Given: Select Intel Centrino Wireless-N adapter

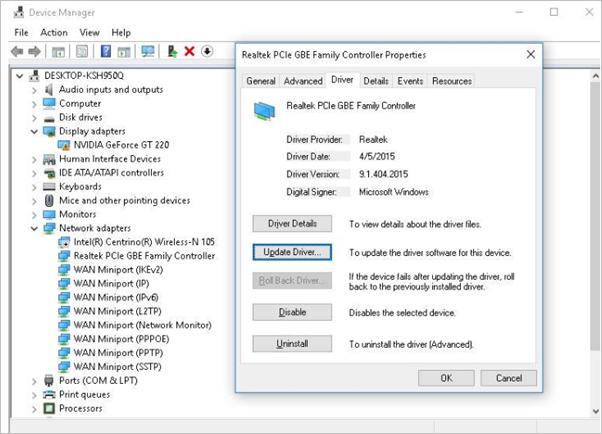Looking at the screenshot, I should (144, 242).
